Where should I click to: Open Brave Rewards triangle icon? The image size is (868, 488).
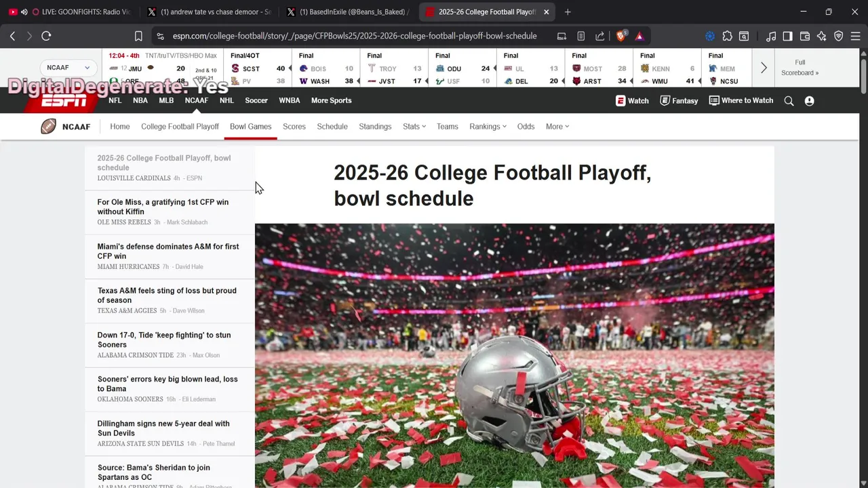point(639,36)
